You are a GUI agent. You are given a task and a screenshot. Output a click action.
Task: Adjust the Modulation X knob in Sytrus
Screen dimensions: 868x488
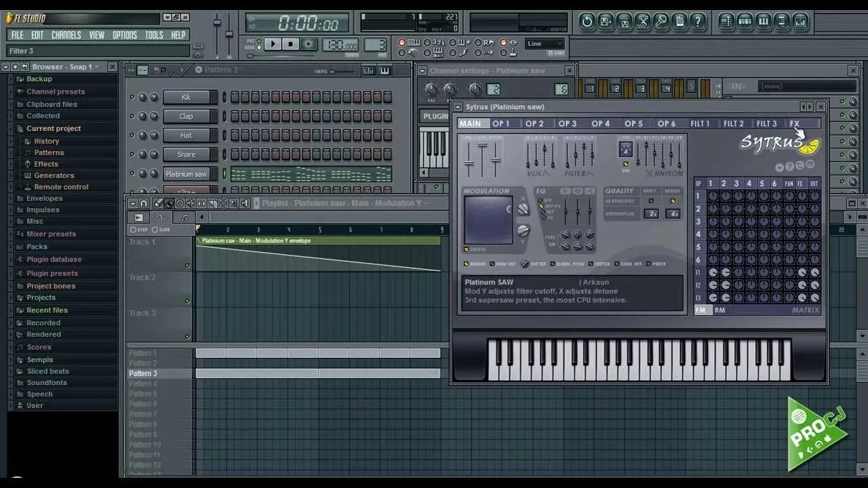tap(523, 210)
